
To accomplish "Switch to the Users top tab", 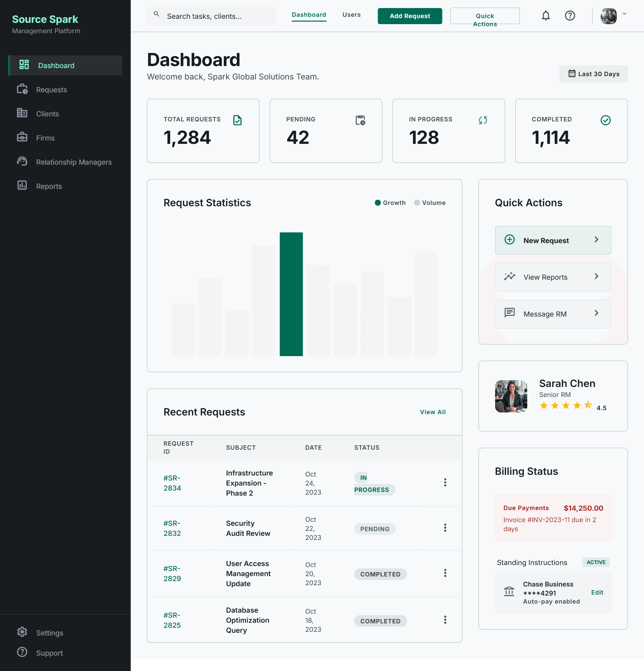I will (351, 15).
